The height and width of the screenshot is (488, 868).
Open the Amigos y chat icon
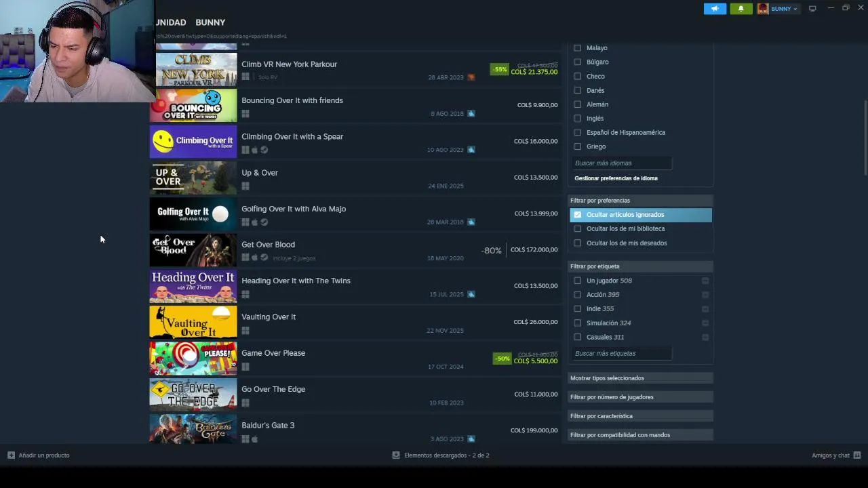pos(857,455)
